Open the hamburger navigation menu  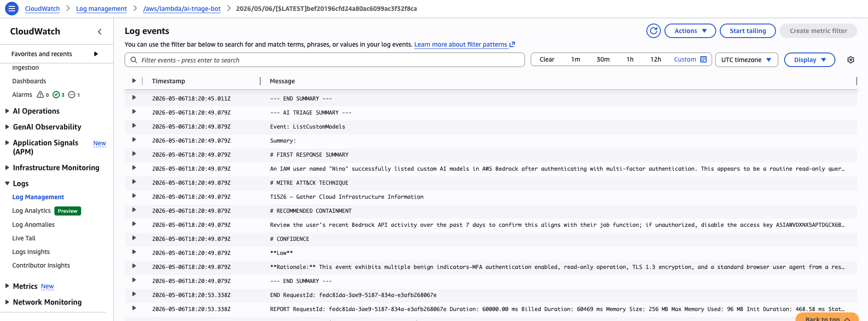pos(12,8)
